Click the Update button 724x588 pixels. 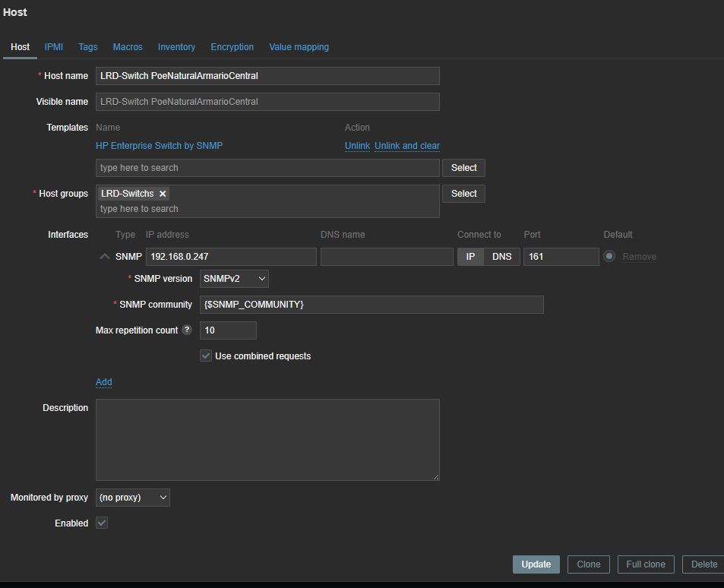536,564
